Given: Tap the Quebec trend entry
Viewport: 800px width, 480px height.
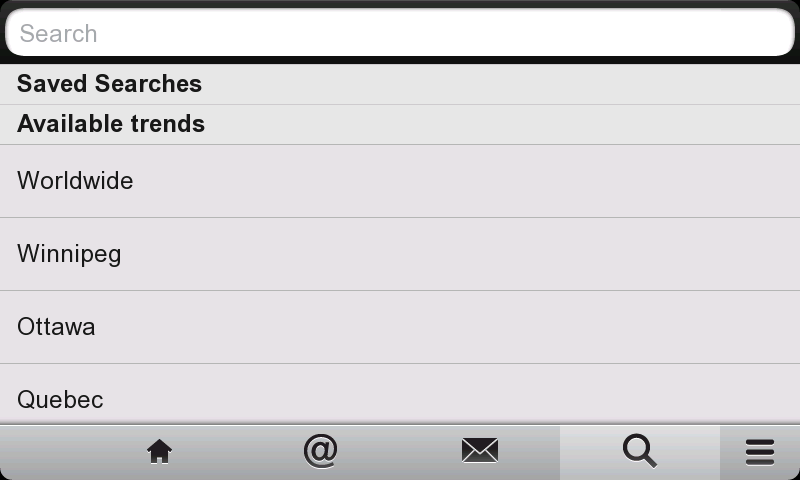Looking at the screenshot, I should (x=400, y=400).
